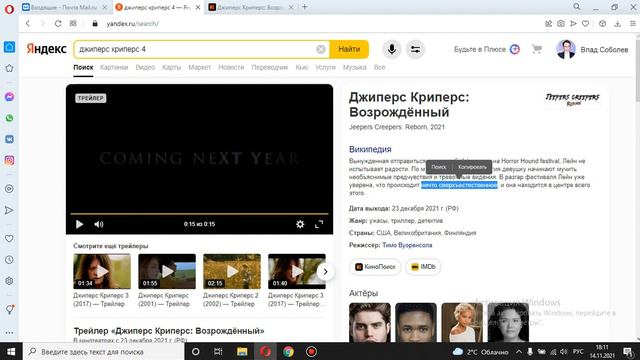Viewport: 640px width, 360px height.
Task: Open Opera menu logo
Action: point(9,9)
